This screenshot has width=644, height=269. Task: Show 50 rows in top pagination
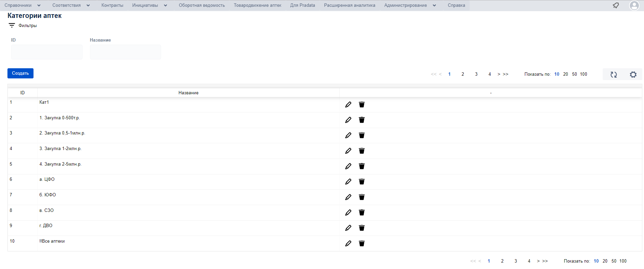click(575, 74)
